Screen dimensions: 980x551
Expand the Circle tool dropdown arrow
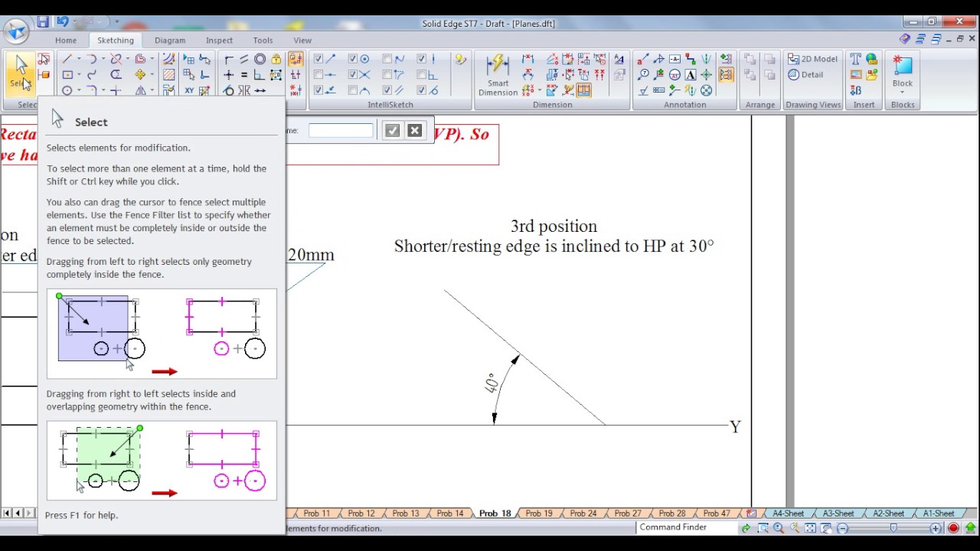(x=78, y=90)
